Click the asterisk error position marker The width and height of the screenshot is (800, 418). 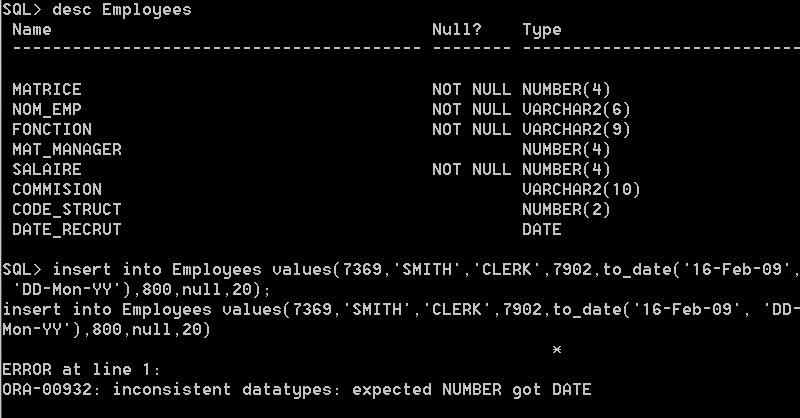tap(557, 350)
